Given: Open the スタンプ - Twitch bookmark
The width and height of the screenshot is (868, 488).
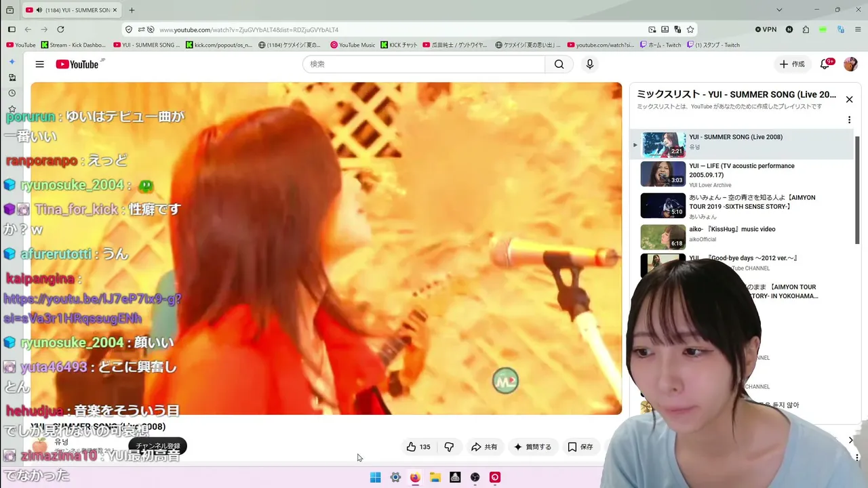Looking at the screenshot, I should (713, 45).
